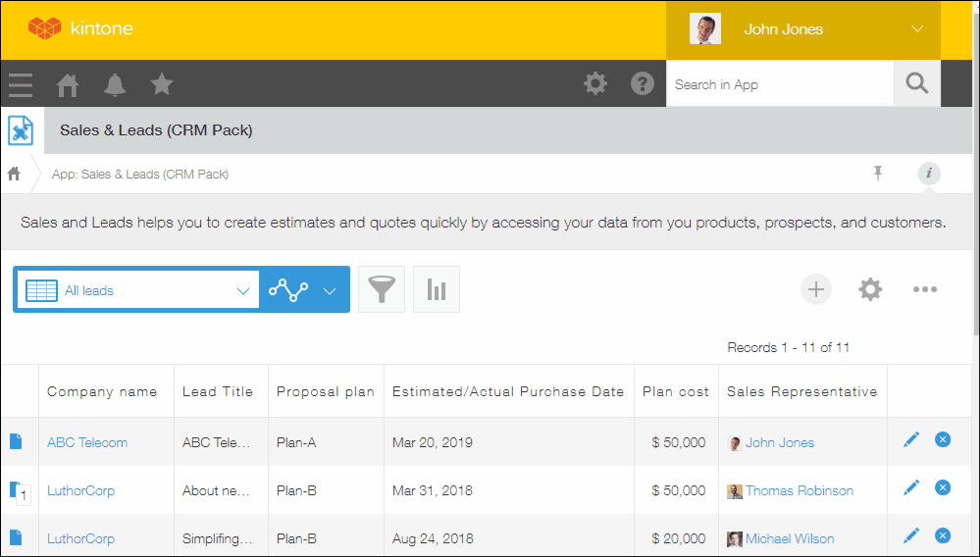This screenshot has width=980, height=557.
Task: Open the notifications bell
Action: [x=115, y=84]
